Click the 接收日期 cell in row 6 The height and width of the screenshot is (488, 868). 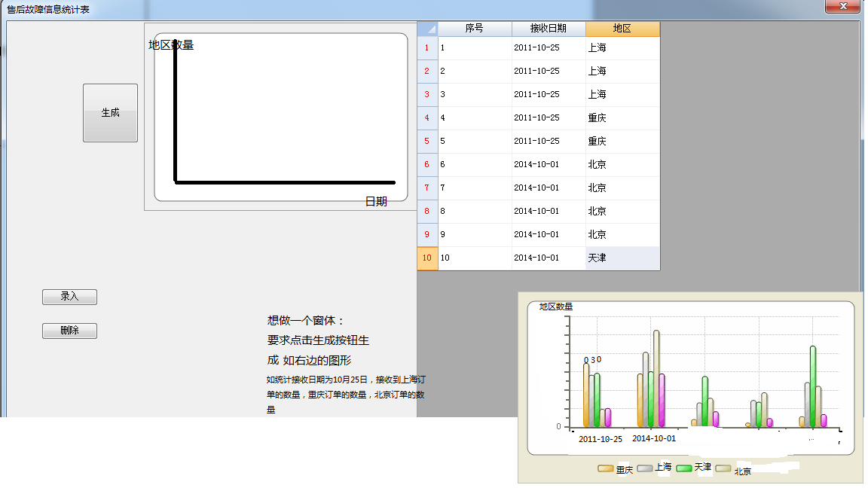[x=548, y=165]
